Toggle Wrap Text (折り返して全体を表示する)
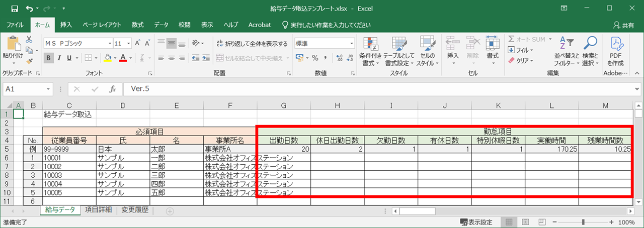Image resolution: width=644 pixels, height=228 pixels. point(253,44)
